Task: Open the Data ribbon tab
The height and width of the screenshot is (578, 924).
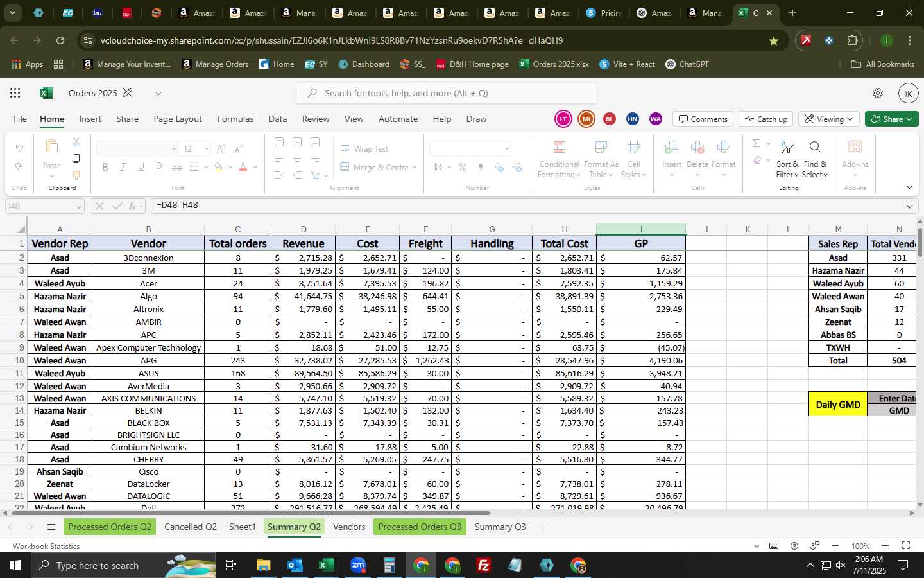Action: (x=278, y=119)
